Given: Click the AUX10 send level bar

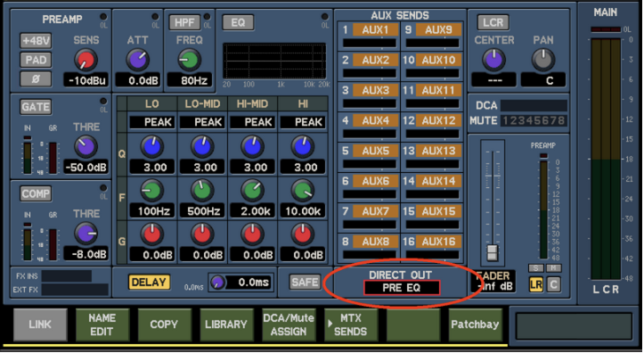Looking at the screenshot, I should point(432,73).
